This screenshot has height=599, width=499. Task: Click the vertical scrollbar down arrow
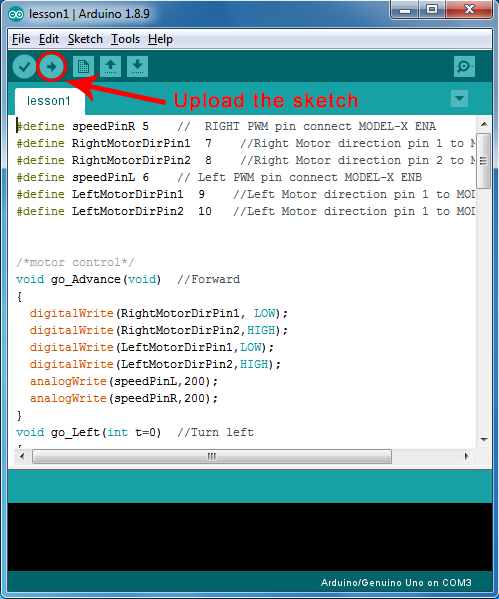[x=484, y=439]
